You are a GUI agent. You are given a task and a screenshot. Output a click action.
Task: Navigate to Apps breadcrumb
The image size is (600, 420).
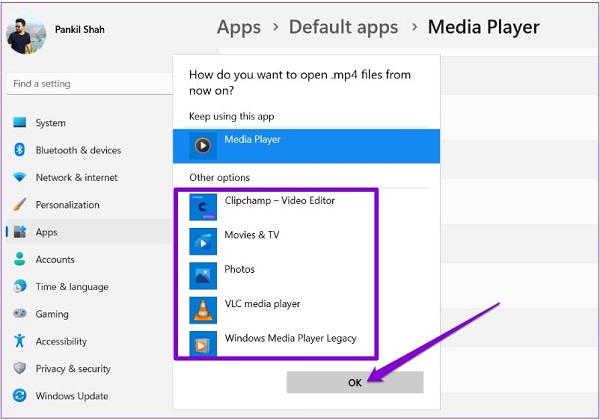point(239,27)
